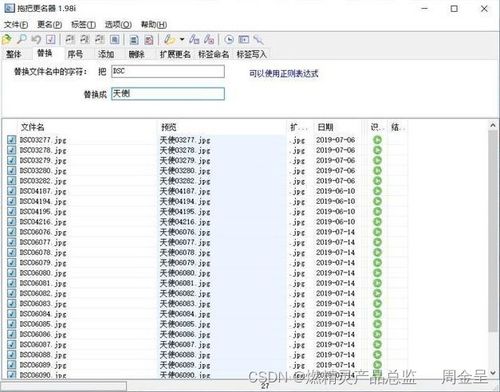The width and height of the screenshot is (500, 392).
Task: Click preview name 天使06084.jpg
Action: click(x=185, y=314)
